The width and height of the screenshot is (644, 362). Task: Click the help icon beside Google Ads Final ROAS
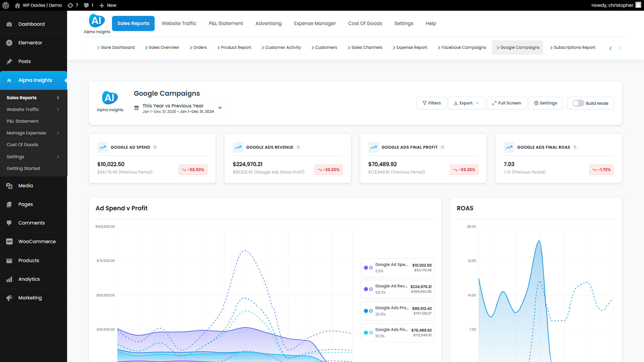click(x=575, y=147)
